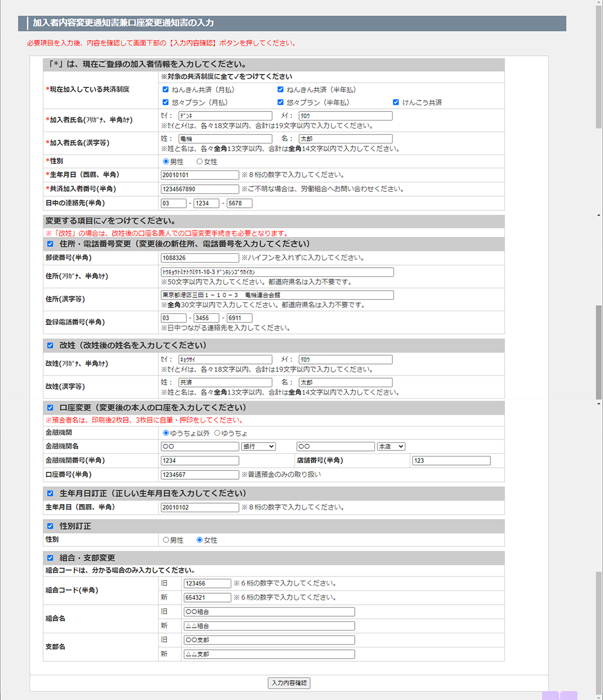This screenshot has height=700, width=603.
Task: Select 男性 under 性別訂正
Action: (x=166, y=540)
